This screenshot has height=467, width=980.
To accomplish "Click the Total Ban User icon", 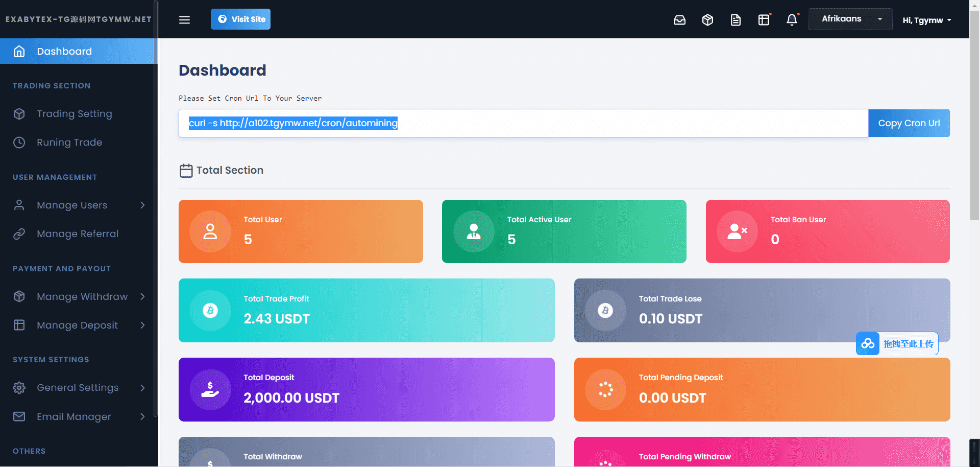I will [737, 231].
